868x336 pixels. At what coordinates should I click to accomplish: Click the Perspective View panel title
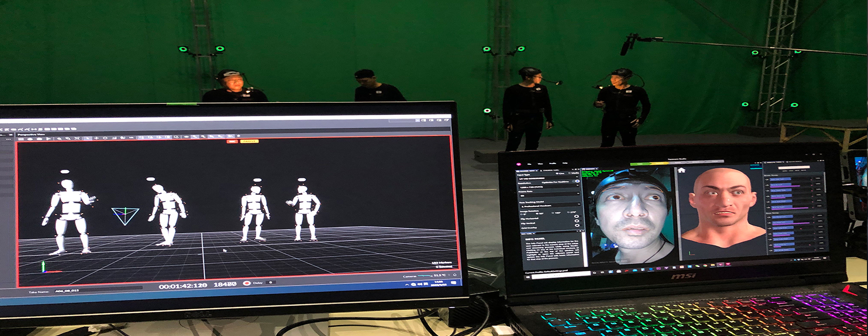tap(32, 134)
